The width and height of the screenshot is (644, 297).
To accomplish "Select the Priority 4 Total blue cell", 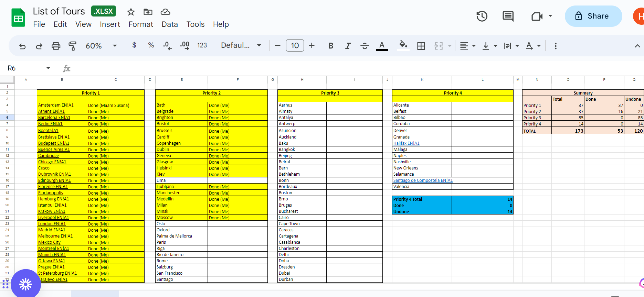I will click(422, 199).
